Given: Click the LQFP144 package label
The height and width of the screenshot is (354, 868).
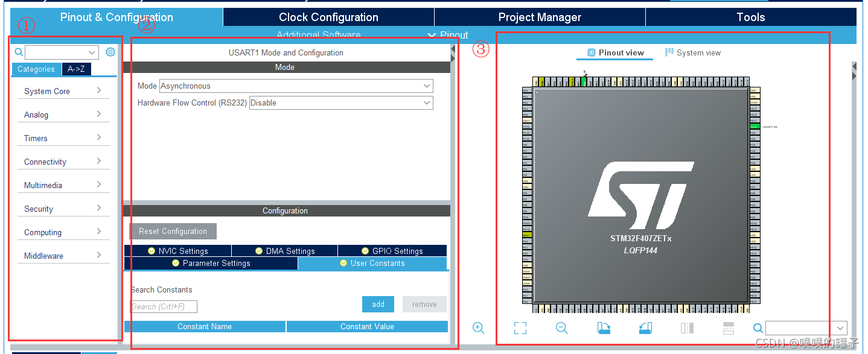Looking at the screenshot, I should tap(640, 250).
